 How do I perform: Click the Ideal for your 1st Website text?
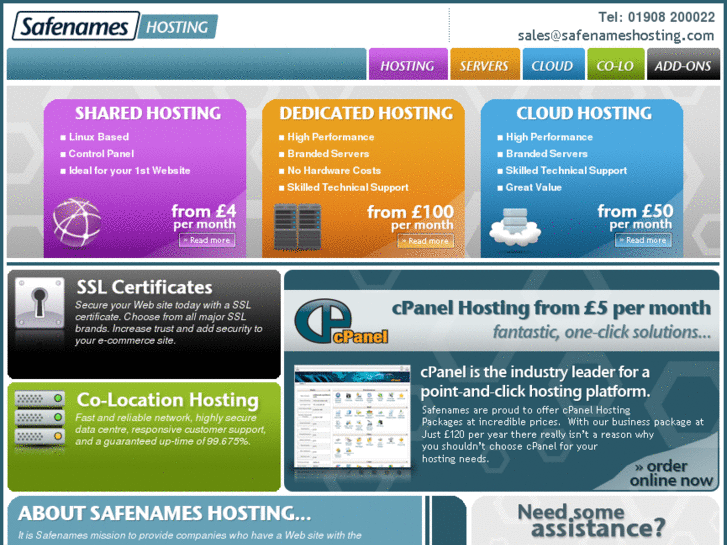click(129, 170)
